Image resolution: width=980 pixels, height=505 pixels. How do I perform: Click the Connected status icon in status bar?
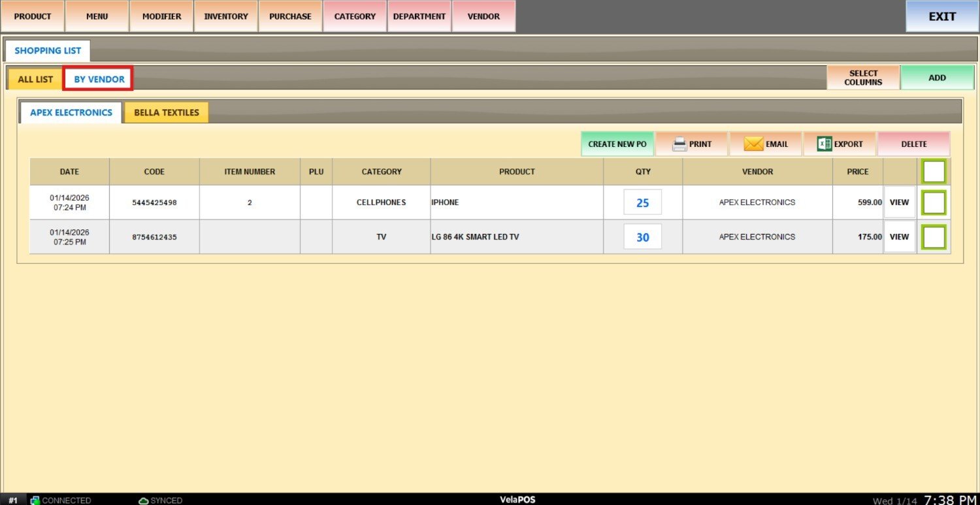tap(35, 500)
